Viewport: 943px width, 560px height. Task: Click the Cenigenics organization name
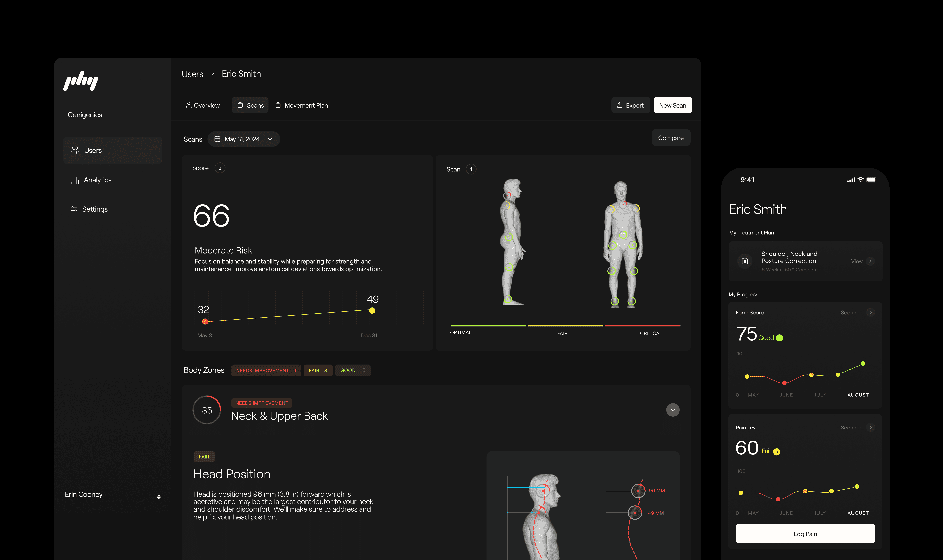tap(85, 115)
